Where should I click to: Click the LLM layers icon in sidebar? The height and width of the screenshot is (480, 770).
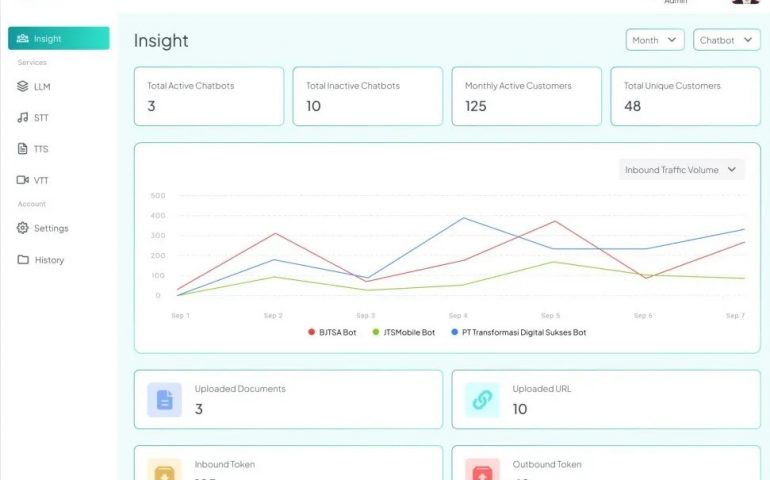pos(23,87)
